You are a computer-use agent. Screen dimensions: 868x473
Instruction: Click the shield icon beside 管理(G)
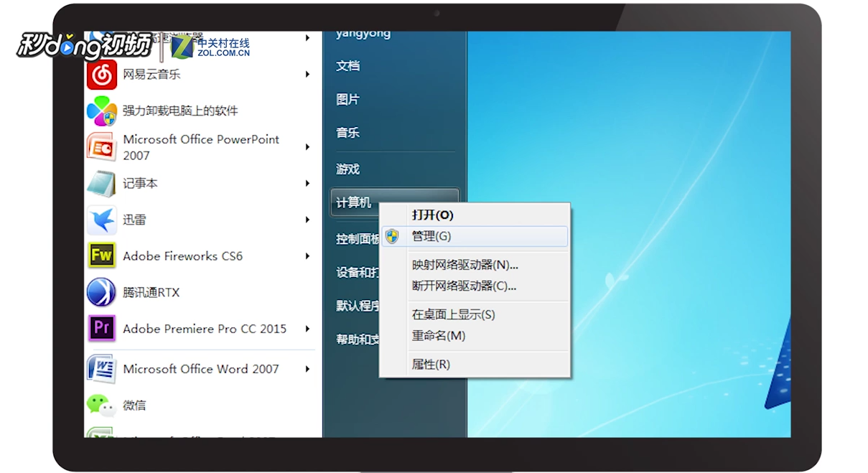tap(392, 236)
